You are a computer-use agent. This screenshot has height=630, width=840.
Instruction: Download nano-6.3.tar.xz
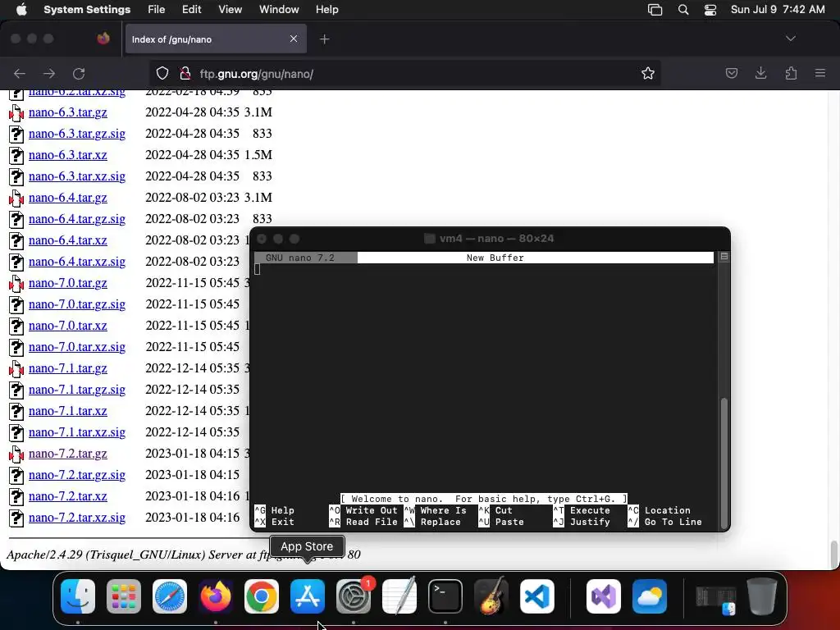68,155
